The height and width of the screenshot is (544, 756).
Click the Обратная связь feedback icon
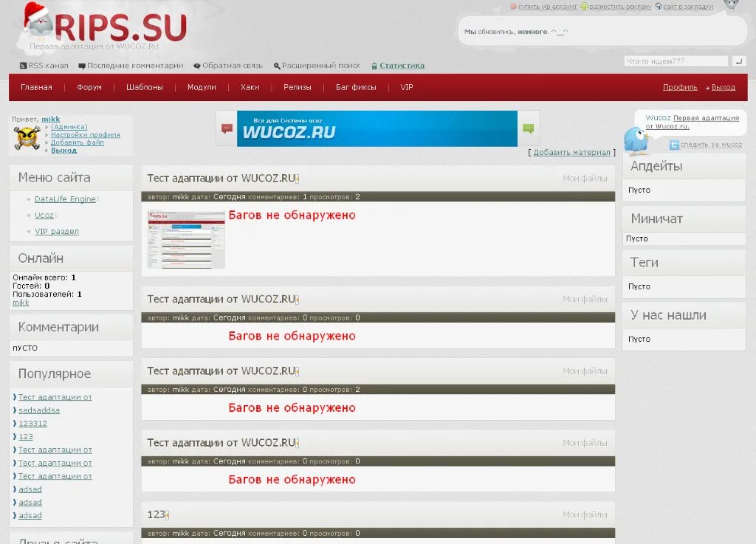pos(196,66)
